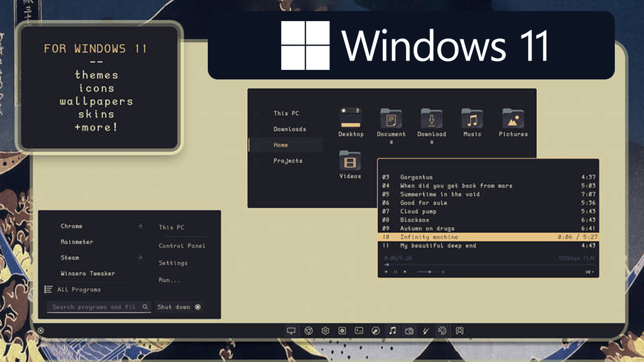644x362 pixels.
Task: Click the music player seek progress bar
Action: click(490, 264)
